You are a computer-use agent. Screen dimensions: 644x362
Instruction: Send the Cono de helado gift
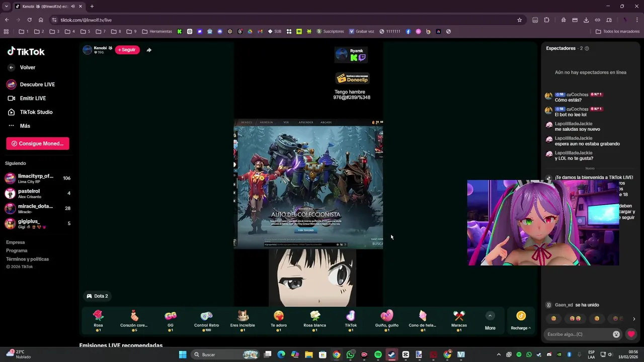[x=423, y=320]
